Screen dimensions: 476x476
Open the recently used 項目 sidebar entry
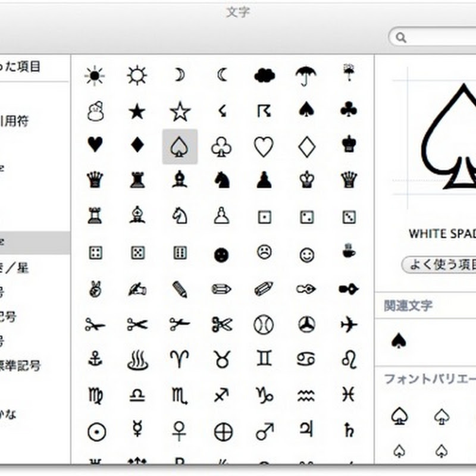[x=20, y=66]
